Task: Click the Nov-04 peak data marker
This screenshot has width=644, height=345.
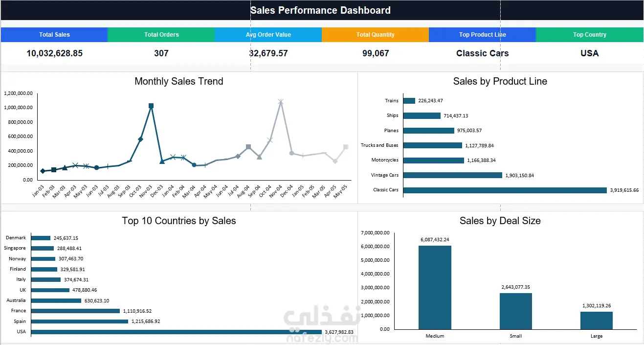Action: click(x=281, y=102)
